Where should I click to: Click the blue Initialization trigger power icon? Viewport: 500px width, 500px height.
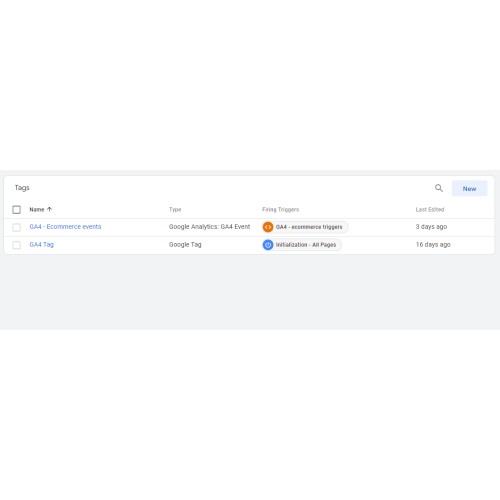click(268, 245)
